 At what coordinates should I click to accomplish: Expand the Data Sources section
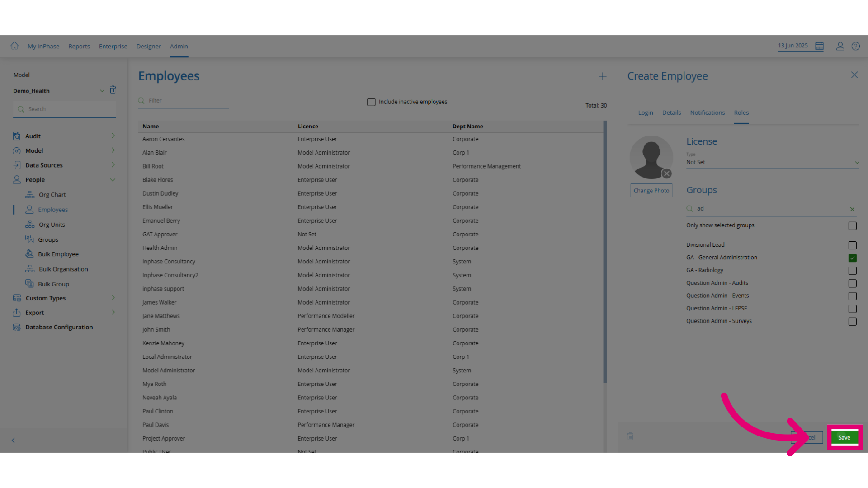point(113,164)
